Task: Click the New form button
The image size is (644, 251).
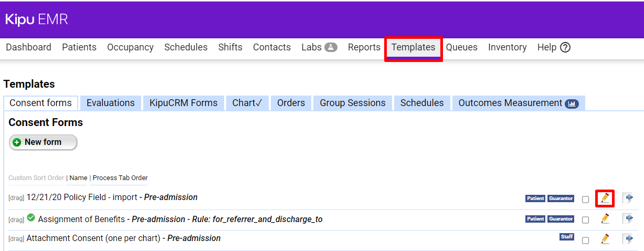Action: click(x=43, y=142)
